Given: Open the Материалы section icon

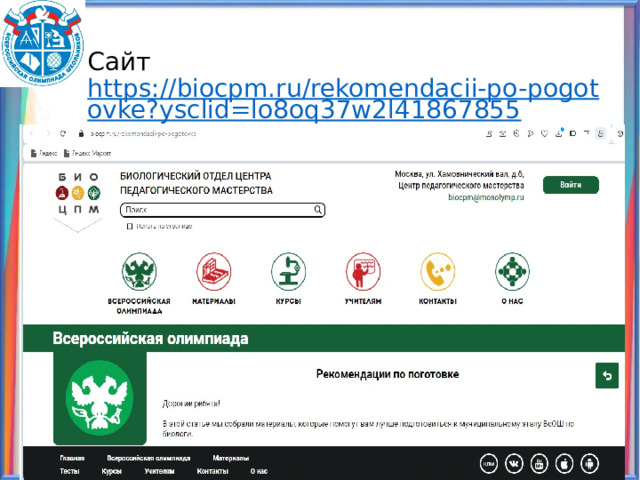Looking at the screenshot, I should pyautogui.click(x=214, y=271).
